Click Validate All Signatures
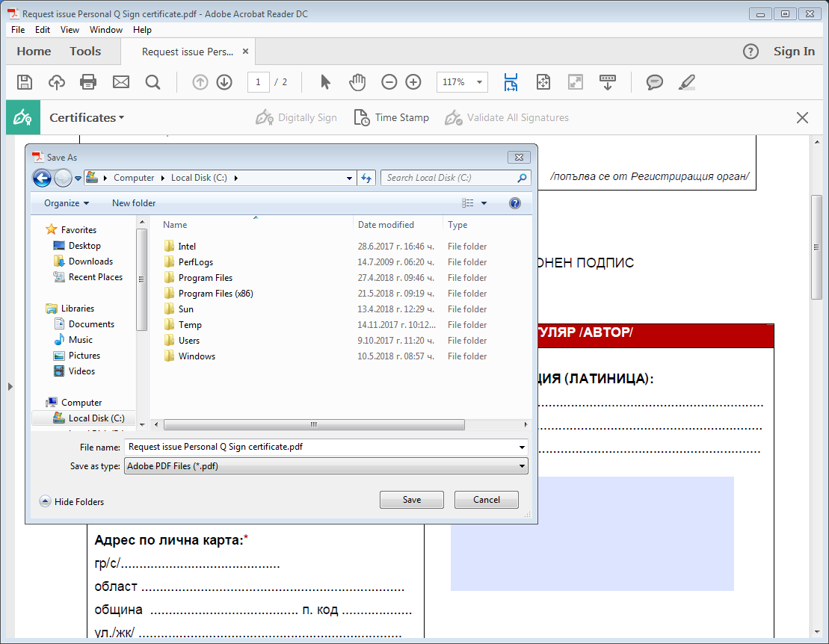Viewport: 829px width, 644px height. tap(507, 117)
